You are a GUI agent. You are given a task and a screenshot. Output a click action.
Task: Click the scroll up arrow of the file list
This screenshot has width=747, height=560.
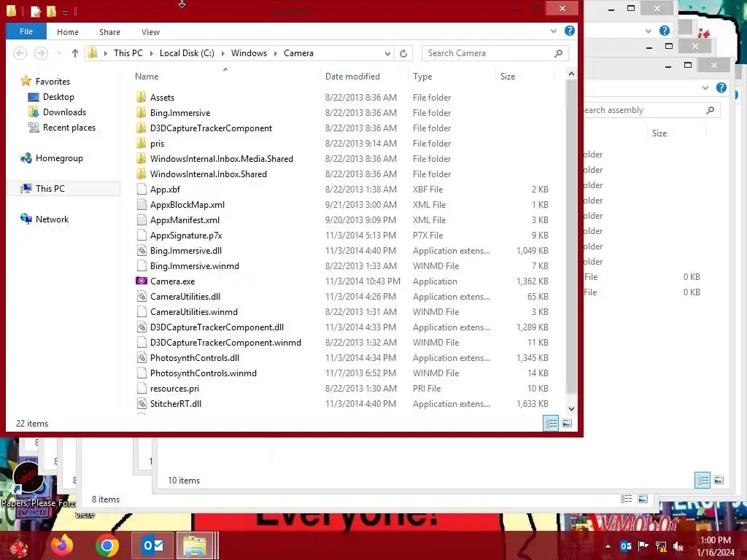571,74
